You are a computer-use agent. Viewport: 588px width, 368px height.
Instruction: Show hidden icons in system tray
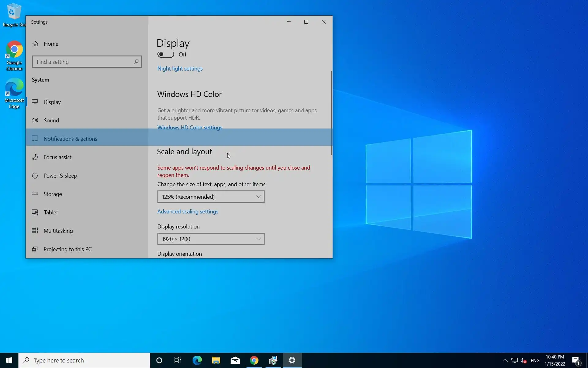click(505, 360)
